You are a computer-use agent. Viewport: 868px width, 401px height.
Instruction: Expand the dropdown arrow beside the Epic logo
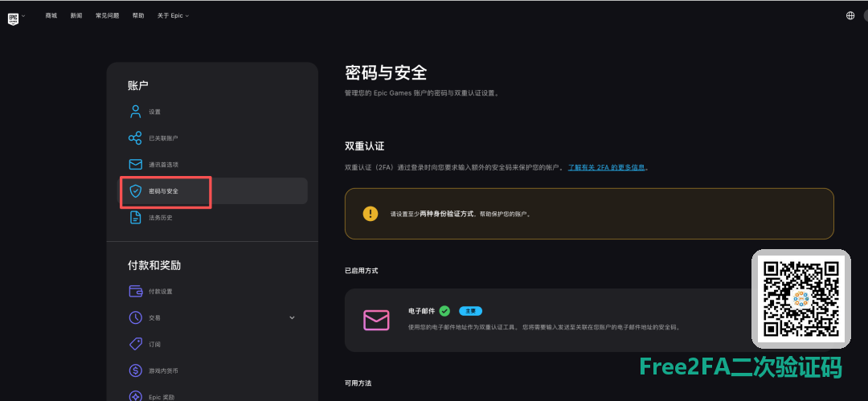23,16
